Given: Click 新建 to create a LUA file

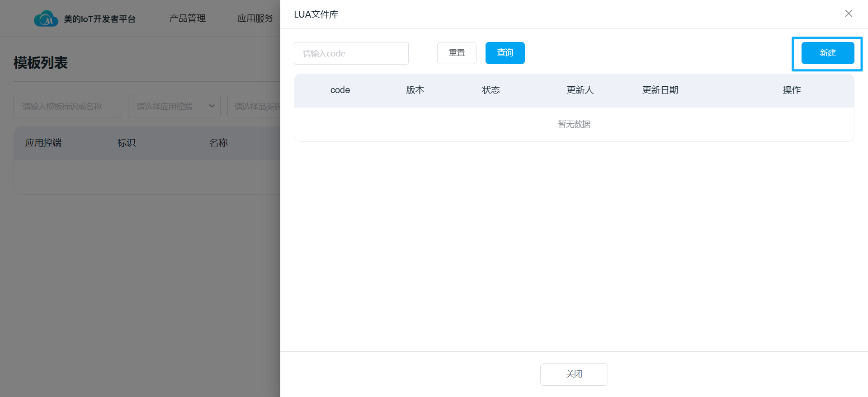Looking at the screenshot, I should point(827,53).
